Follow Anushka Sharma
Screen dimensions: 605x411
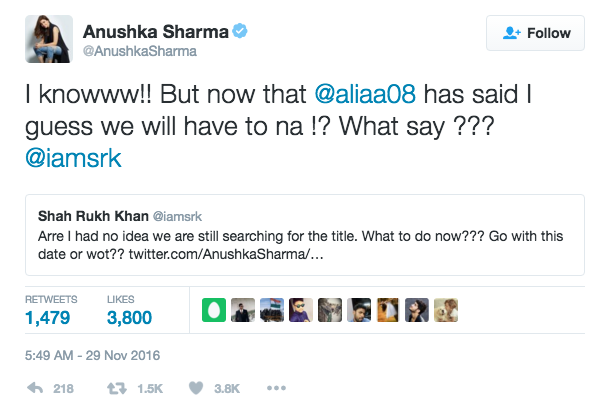[x=536, y=33]
